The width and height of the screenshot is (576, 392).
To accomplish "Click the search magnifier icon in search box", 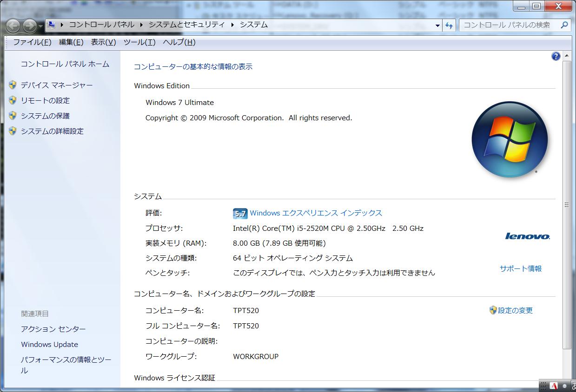I will click(x=564, y=25).
